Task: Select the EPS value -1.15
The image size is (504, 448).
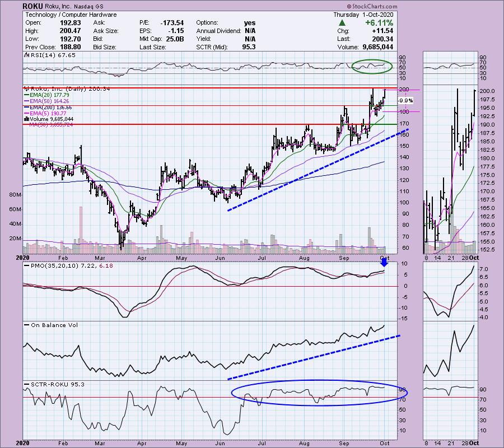Action: click(x=176, y=31)
